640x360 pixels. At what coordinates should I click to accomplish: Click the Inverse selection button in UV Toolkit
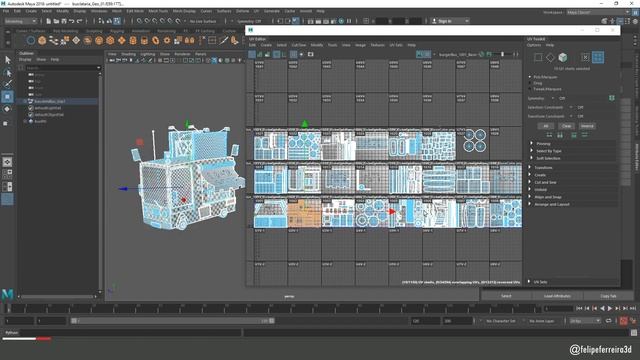pyautogui.click(x=587, y=126)
